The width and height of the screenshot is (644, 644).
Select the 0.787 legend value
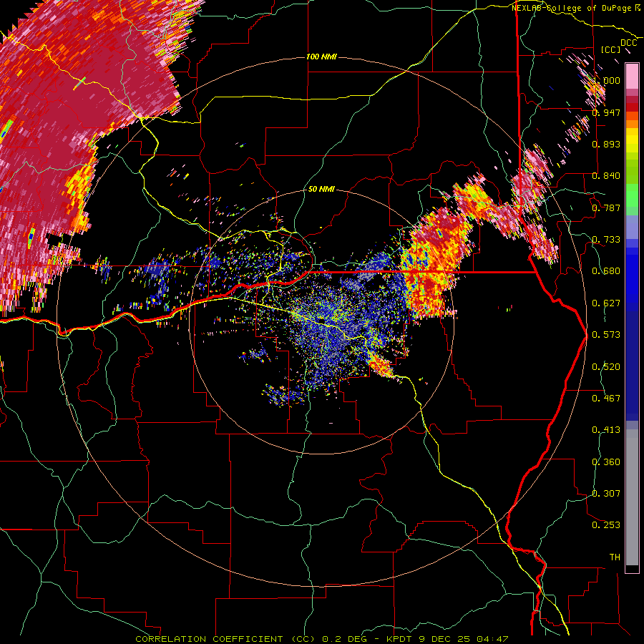click(606, 208)
